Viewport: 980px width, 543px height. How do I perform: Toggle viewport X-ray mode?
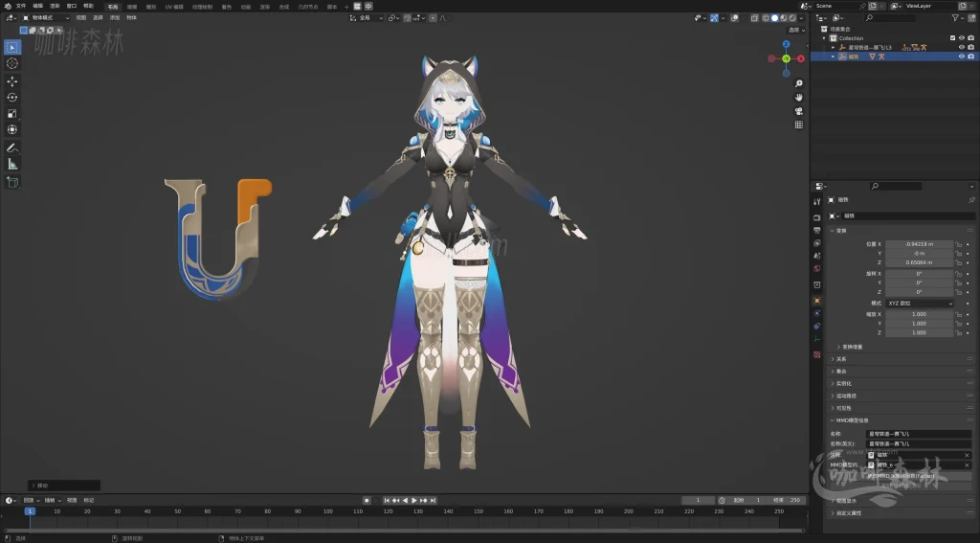coord(754,18)
